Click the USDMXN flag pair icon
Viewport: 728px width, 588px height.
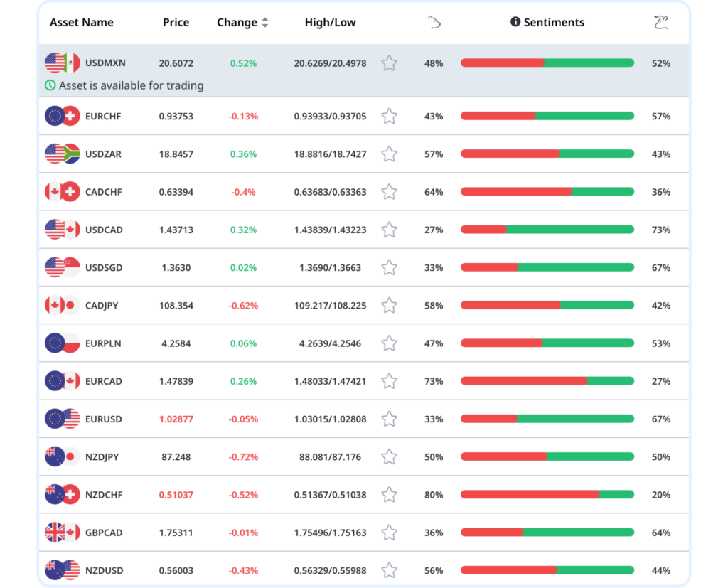click(63, 63)
